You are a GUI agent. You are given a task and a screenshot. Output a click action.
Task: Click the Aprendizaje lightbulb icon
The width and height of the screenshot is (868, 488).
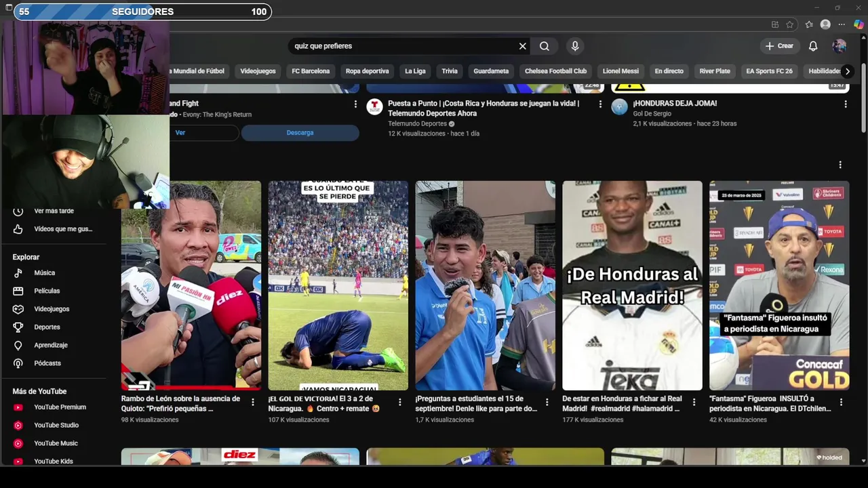[x=18, y=345]
